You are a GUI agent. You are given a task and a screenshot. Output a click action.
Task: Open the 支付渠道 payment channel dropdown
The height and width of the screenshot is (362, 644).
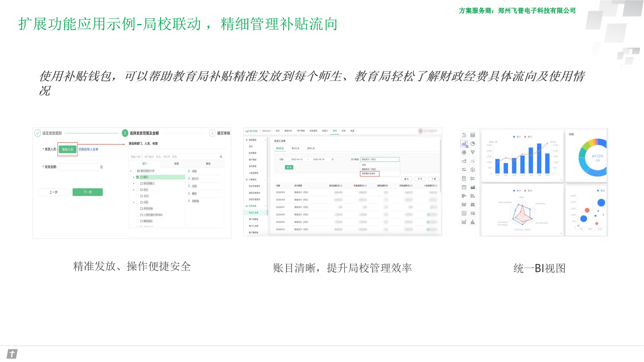pyautogui.click(x=380, y=159)
